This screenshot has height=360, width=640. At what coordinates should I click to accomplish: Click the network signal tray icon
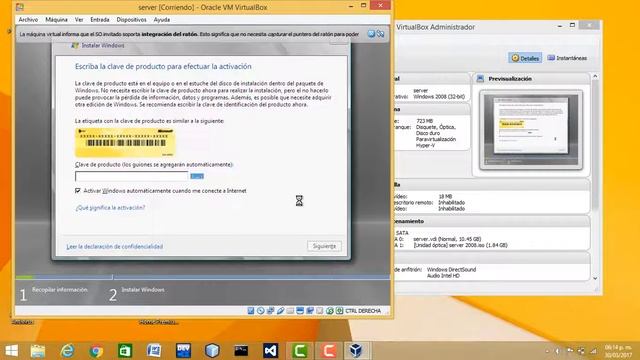[593, 351]
